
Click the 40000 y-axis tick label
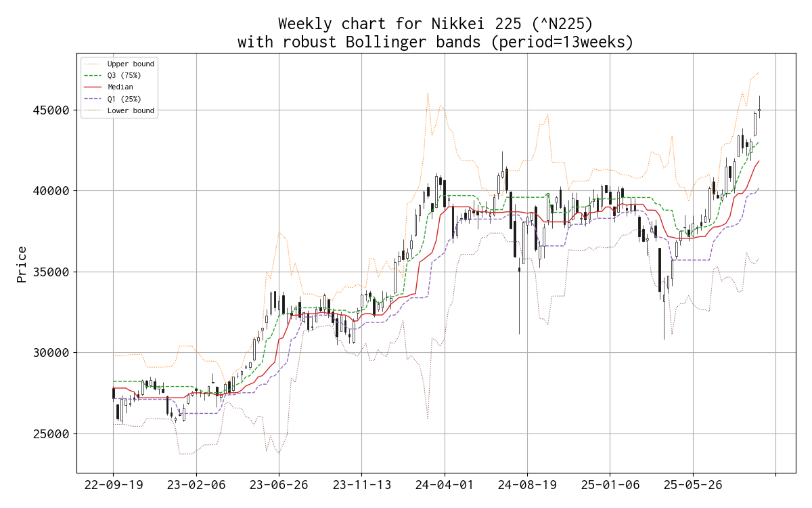coord(51,191)
